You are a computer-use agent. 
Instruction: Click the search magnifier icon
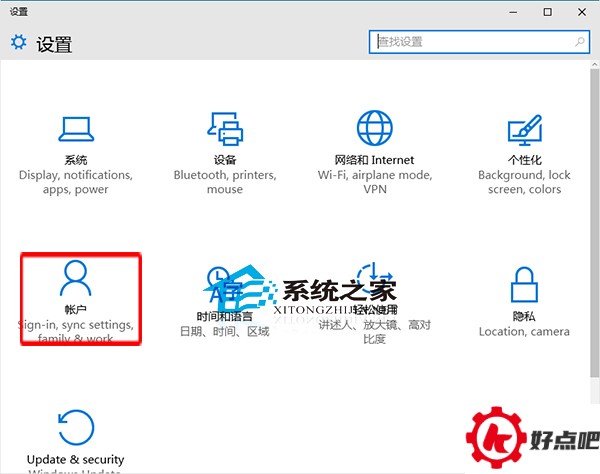580,42
